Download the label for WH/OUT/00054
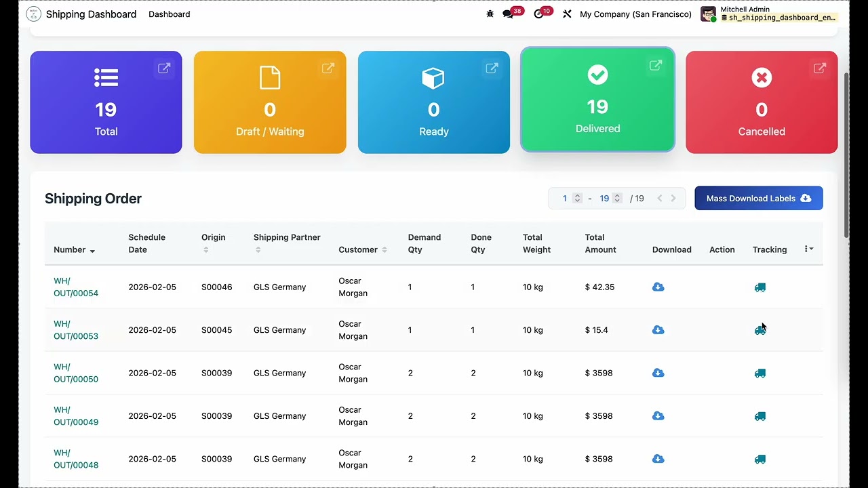Screen dimensions: 868x488 658,287
